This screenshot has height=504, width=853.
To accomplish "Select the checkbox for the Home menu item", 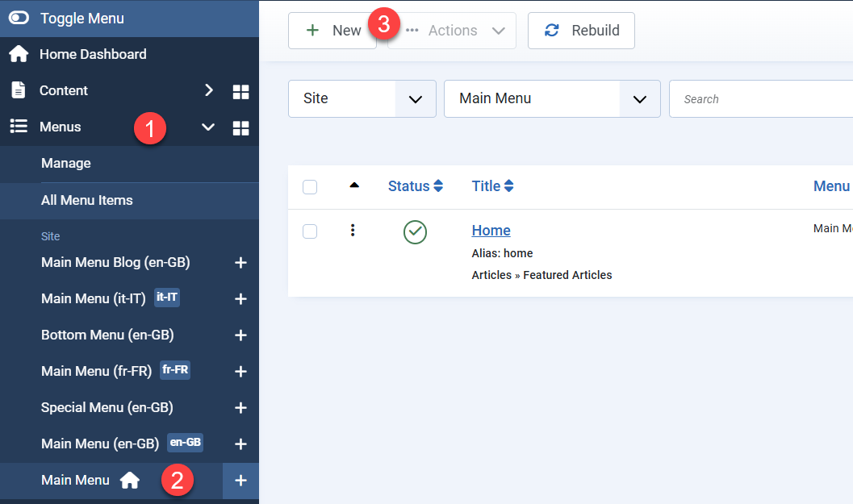I will pos(309,231).
